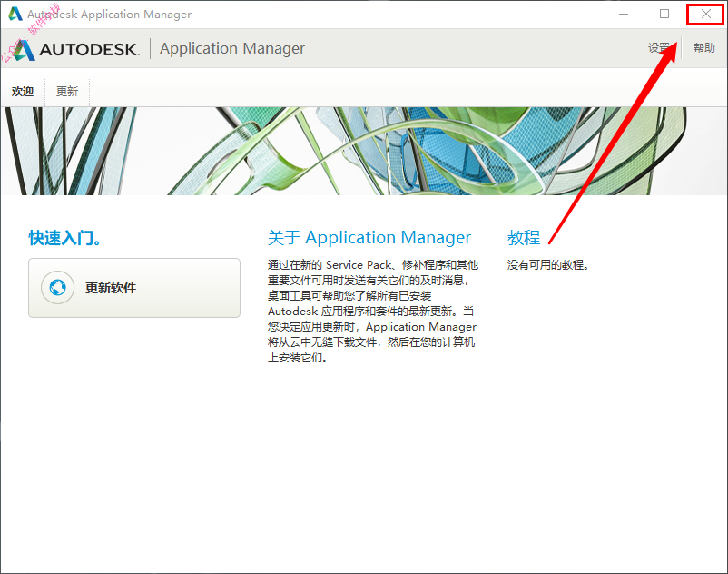Image resolution: width=728 pixels, height=574 pixels.
Task: Close the Autodesk Application Manager window
Action: pos(705,14)
